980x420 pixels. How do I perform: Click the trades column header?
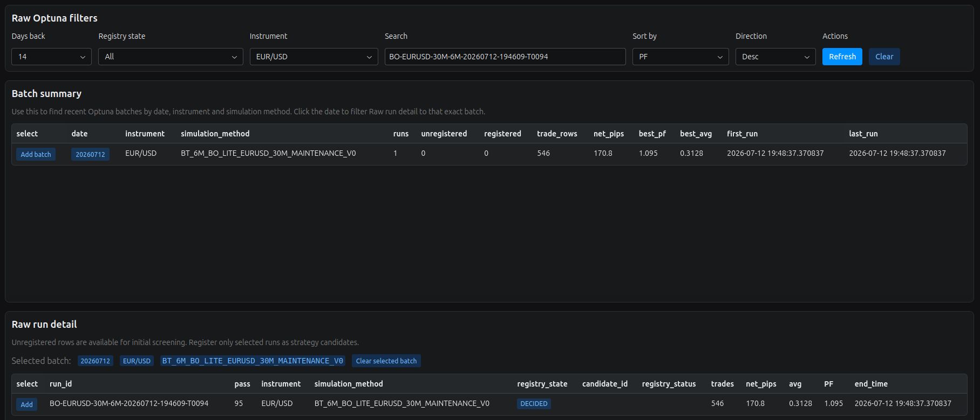click(x=723, y=384)
